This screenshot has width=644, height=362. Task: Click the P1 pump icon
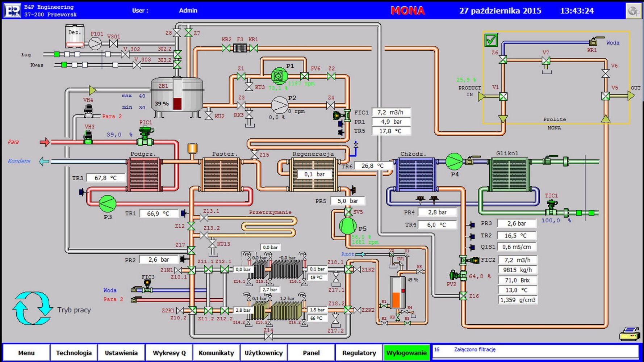click(x=279, y=76)
